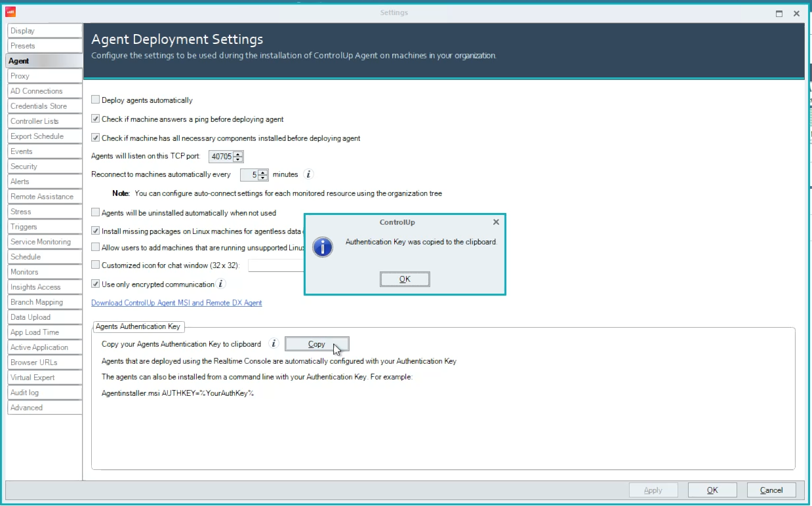The height and width of the screenshot is (506, 812).
Task: Decrease reconnect minutes with down arrow
Action: click(263, 178)
